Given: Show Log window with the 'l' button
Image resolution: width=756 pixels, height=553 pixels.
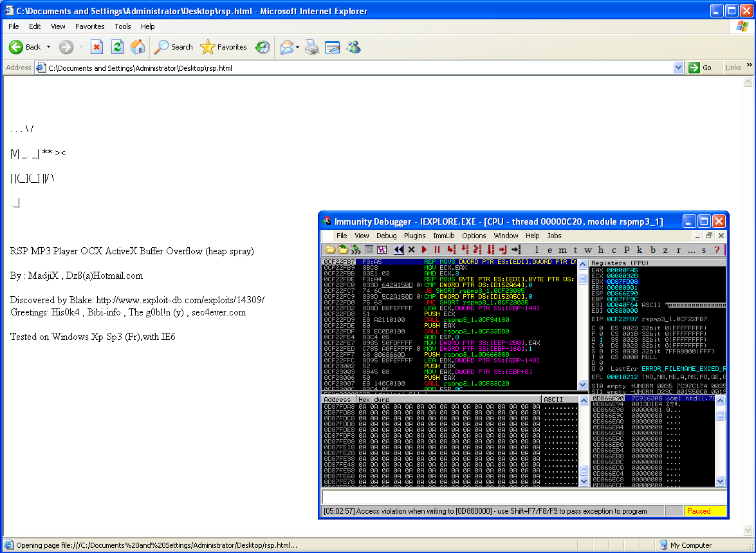Looking at the screenshot, I should click(x=537, y=250).
